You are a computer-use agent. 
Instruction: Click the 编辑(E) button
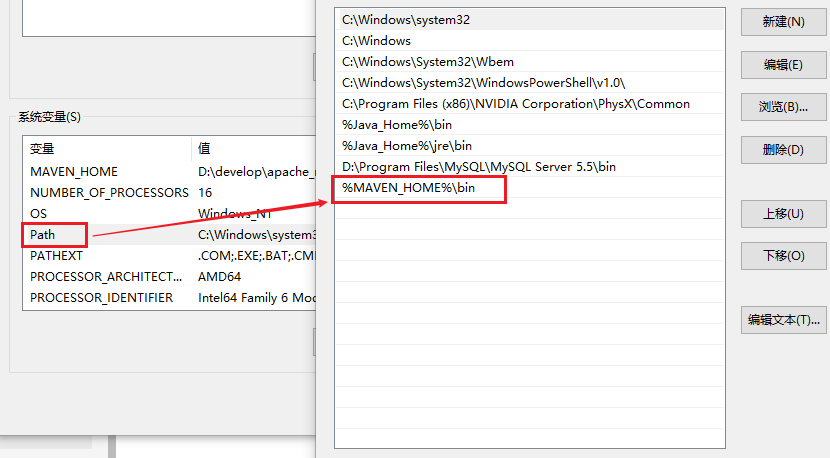point(783,65)
